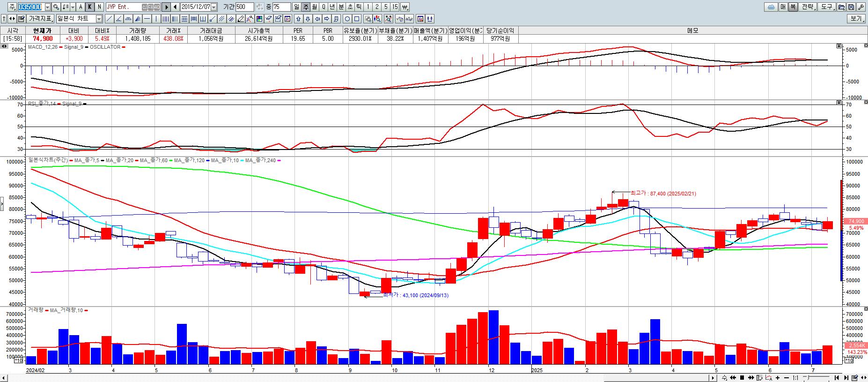Select the 2 interval button
868x382 pixels.
(376, 7)
